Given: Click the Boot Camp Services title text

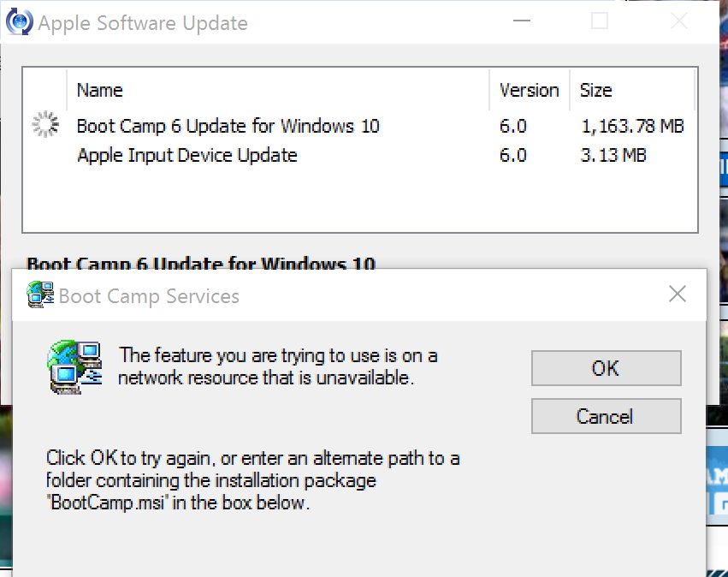Looking at the screenshot, I should [x=149, y=296].
